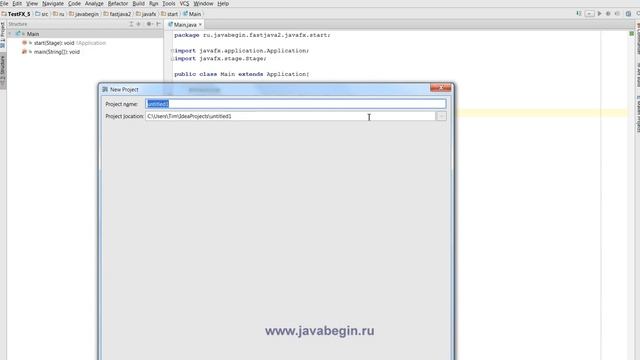
Task: Close the New Project dialog
Action: (x=441, y=88)
